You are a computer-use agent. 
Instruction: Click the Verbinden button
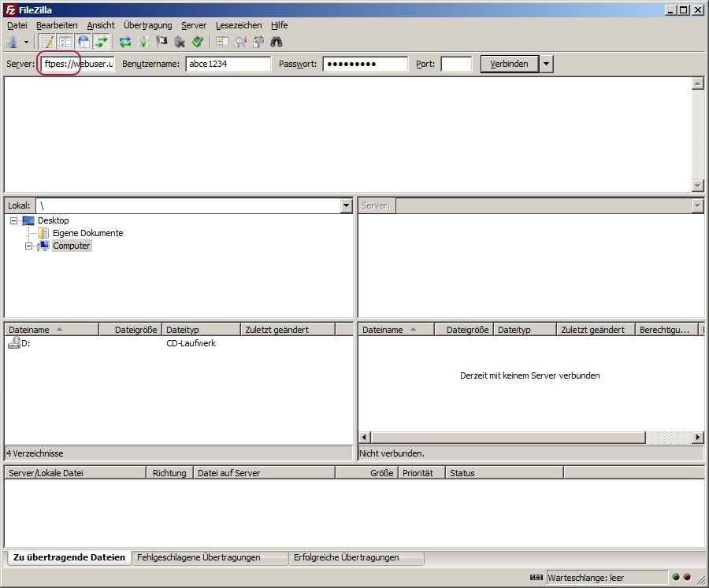coord(509,64)
